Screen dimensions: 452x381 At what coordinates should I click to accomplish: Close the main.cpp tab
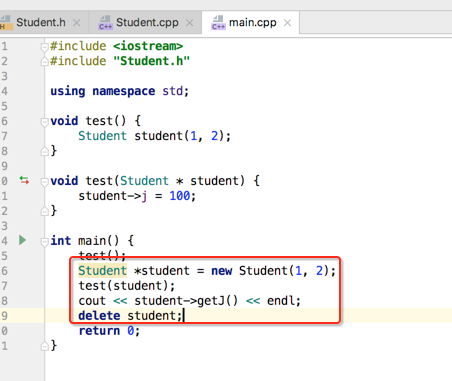tap(287, 23)
